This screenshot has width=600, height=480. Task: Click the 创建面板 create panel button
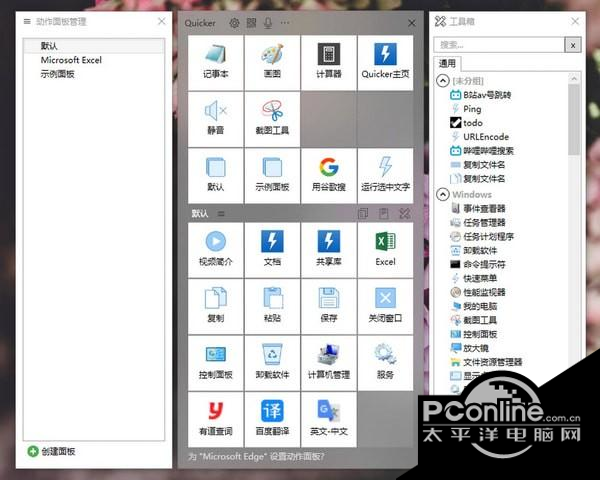coord(51,451)
